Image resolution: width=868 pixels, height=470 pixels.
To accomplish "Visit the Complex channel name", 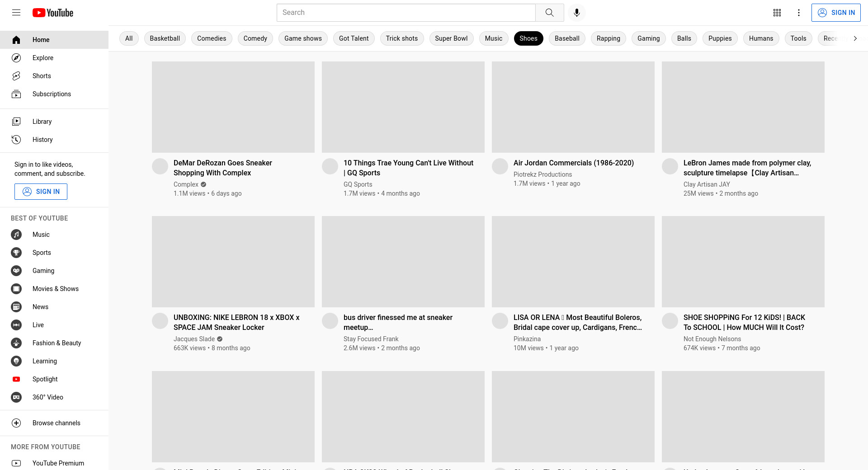I will coord(186,184).
